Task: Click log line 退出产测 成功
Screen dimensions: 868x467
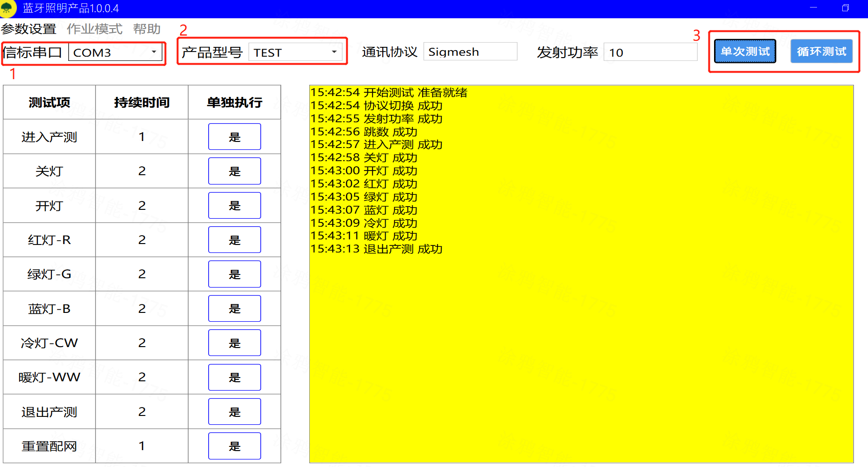Action: [x=376, y=249]
